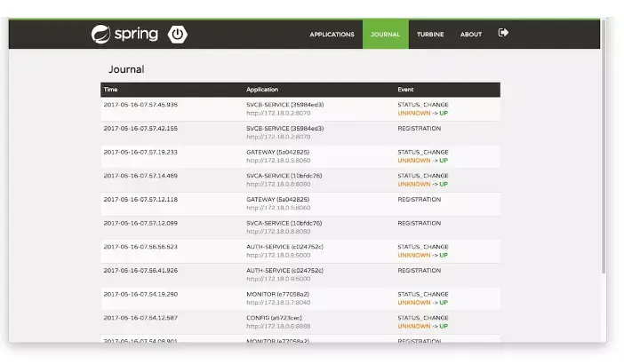624x364 pixels.
Task: Click STATUS_CHANGE in the 07.57.45.935 row
Action: 423,105
